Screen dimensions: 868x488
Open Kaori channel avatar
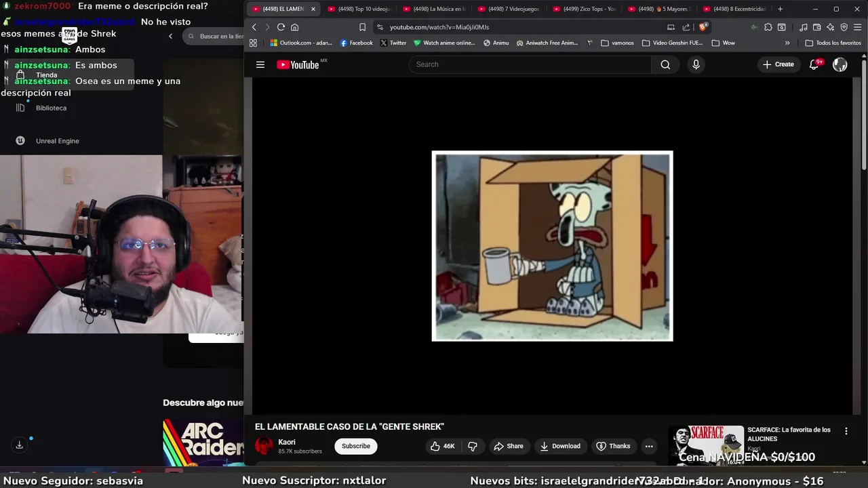(x=264, y=446)
